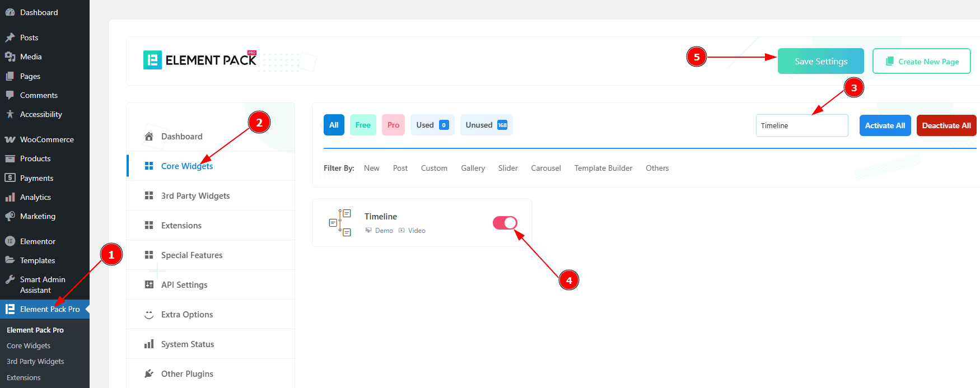Open the Timeline Video link

tap(412, 231)
